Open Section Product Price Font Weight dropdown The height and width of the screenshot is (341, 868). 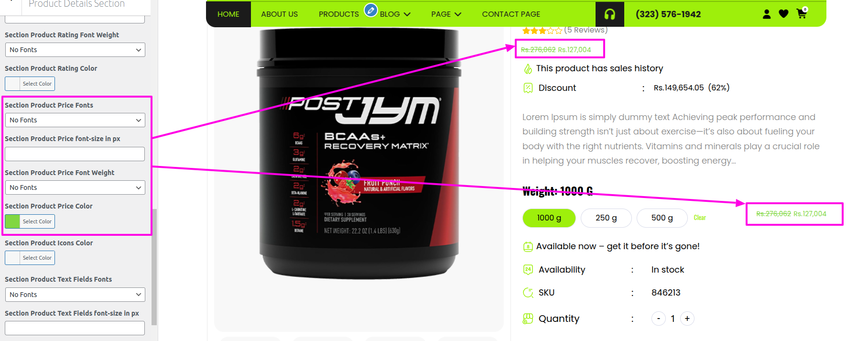(x=75, y=187)
